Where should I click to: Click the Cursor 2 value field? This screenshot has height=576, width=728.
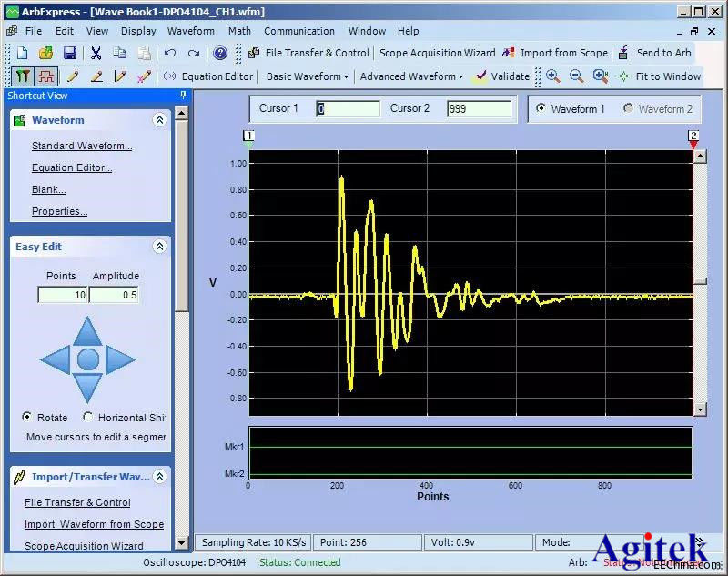[480, 108]
